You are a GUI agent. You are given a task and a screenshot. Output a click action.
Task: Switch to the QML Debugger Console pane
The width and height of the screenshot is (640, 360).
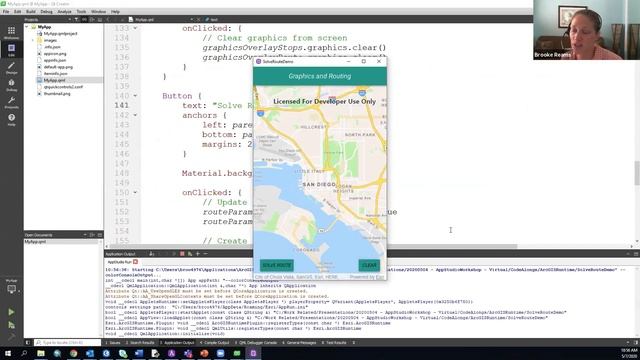click(x=256, y=343)
